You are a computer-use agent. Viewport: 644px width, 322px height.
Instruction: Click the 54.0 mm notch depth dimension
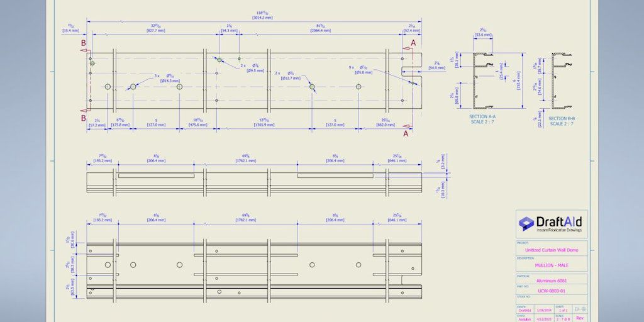(x=436, y=66)
